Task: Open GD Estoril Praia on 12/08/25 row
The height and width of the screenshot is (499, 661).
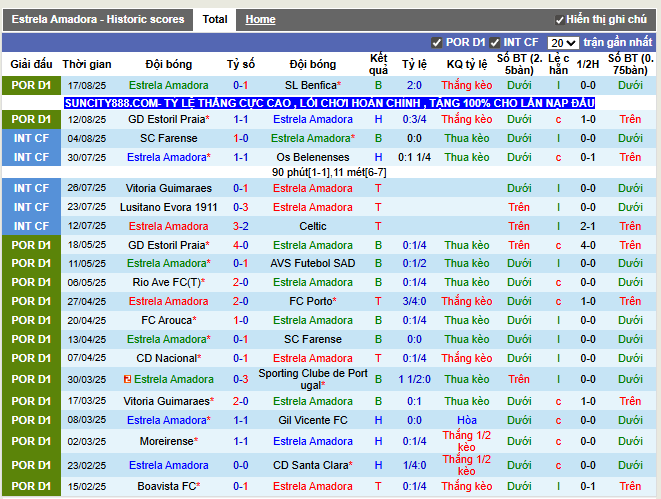Action: pyautogui.click(x=169, y=119)
